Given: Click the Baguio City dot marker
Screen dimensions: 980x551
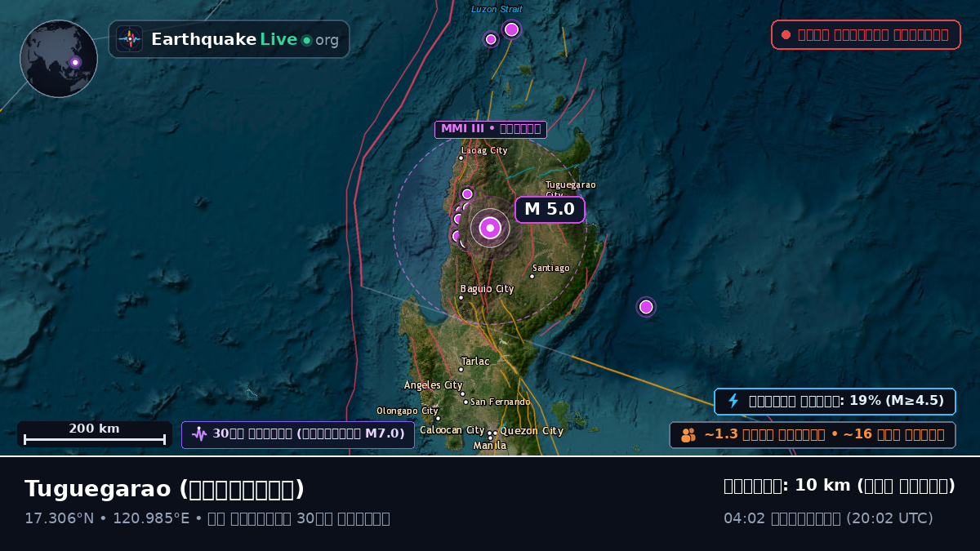Looking at the screenshot, I should (x=461, y=297).
